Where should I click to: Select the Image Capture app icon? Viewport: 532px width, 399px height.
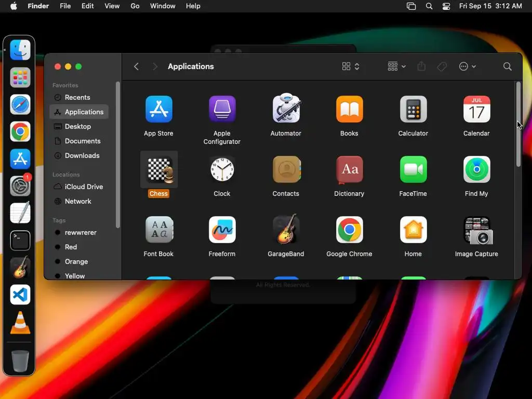(478, 230)
